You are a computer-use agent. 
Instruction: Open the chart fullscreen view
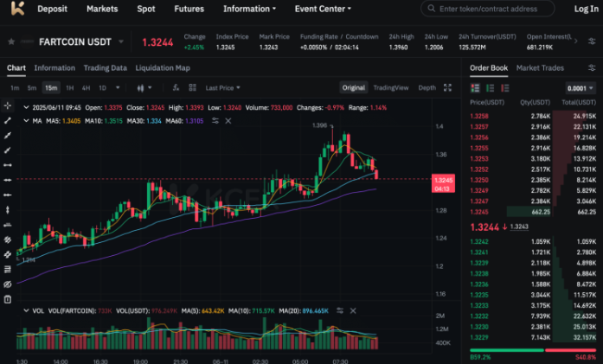(447, 87)
